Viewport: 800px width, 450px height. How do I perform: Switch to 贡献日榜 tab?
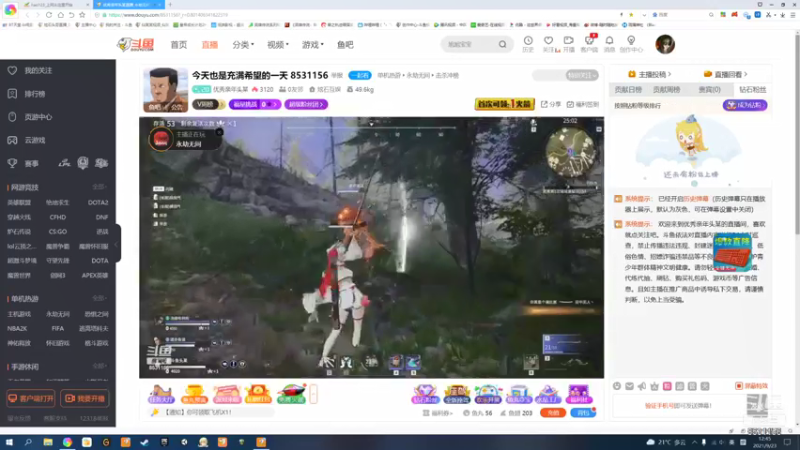click(x=628, y=90)
